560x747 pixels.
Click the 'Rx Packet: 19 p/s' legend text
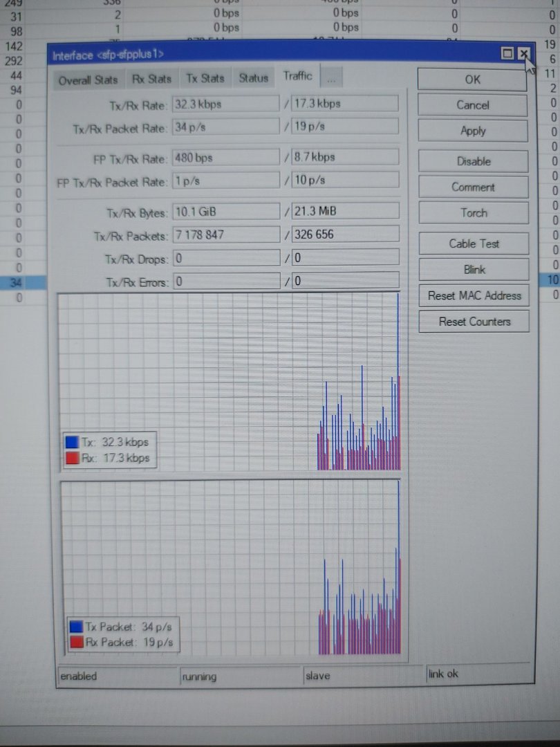[129, 642]
